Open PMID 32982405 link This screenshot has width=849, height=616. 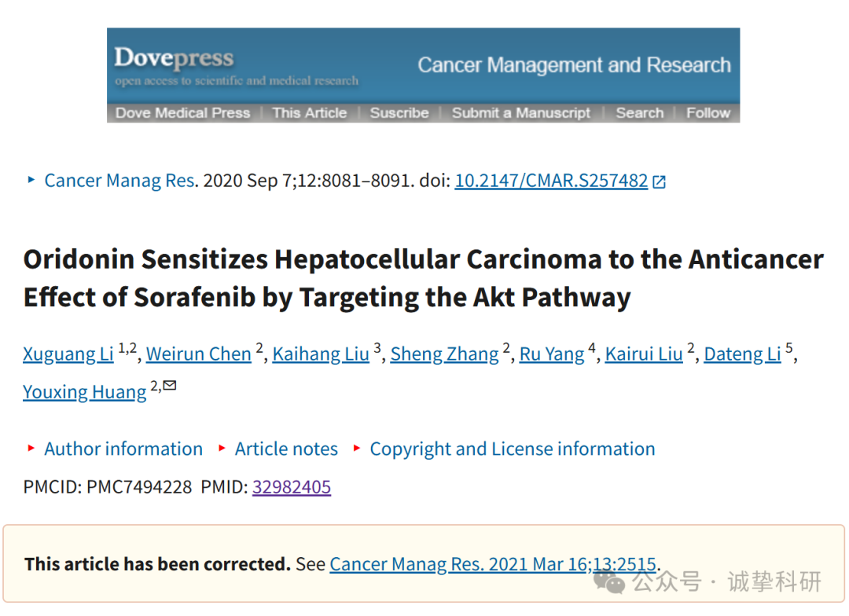click(x=292, y=487)
